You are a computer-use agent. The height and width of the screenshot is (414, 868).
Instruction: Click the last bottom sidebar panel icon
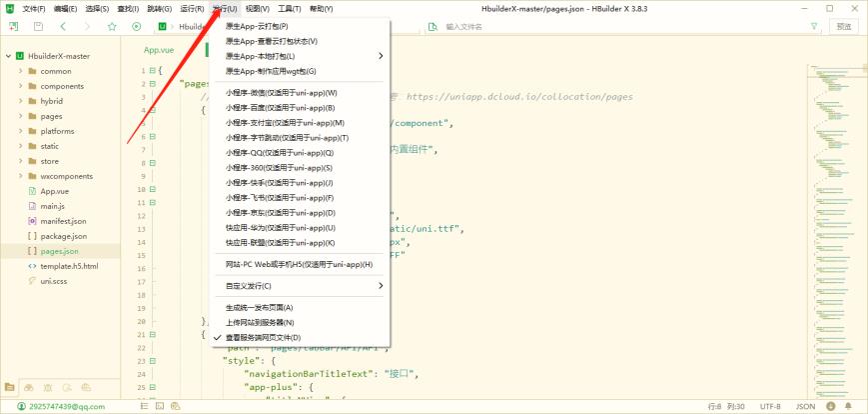coord(86,387)
